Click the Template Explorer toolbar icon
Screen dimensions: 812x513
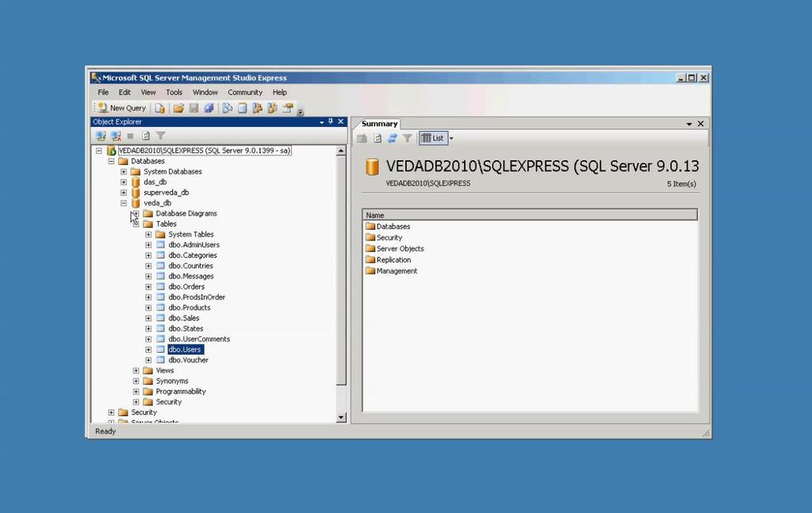(x=273, y=108)
